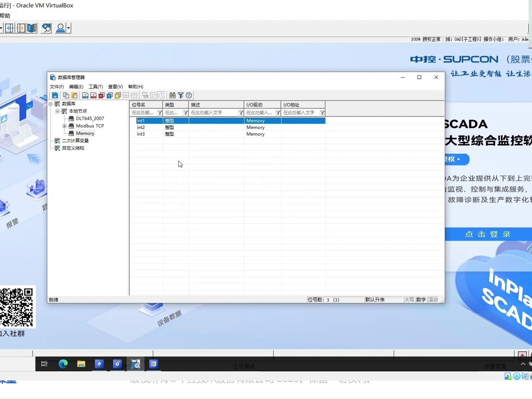Sort by the 类型 column header
This screenshot has height=399, width=532.
click(176, 105)
